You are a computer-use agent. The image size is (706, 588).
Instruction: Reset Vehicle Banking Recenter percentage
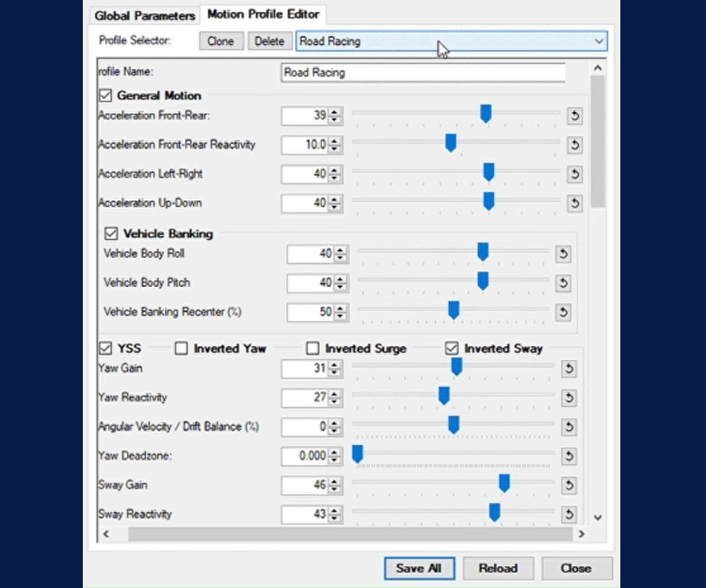pos(563,312)
